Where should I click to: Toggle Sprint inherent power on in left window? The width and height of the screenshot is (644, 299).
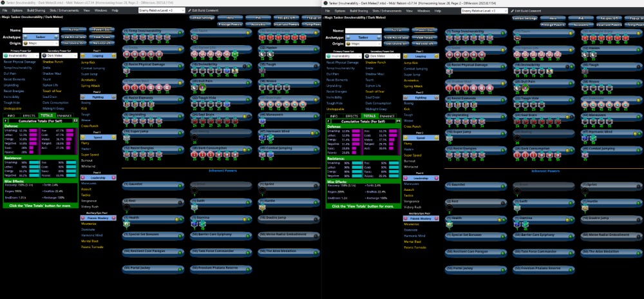tap(315, 184)
